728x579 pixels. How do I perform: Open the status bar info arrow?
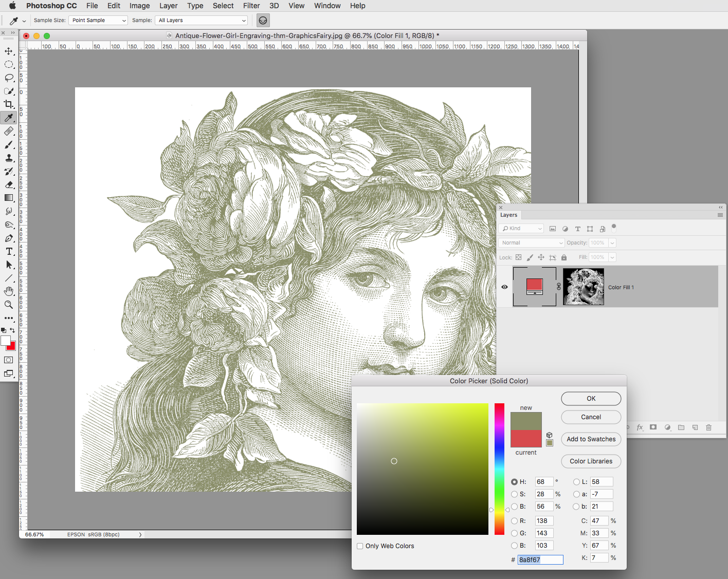[x=140, y=535]
